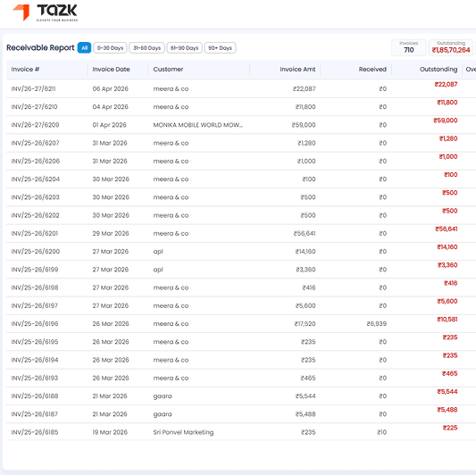Screen dimensions: 476x475
Task: Click invoice amount ₹3,360
Action: pyautogui.click(x=305, y=270)
